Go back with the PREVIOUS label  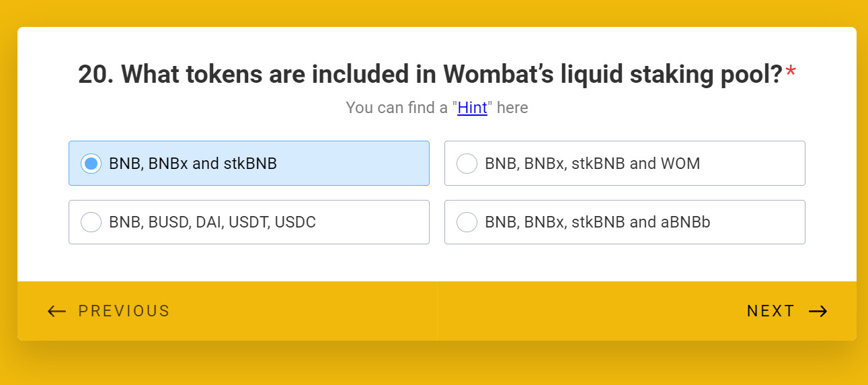tap(124, 311)
